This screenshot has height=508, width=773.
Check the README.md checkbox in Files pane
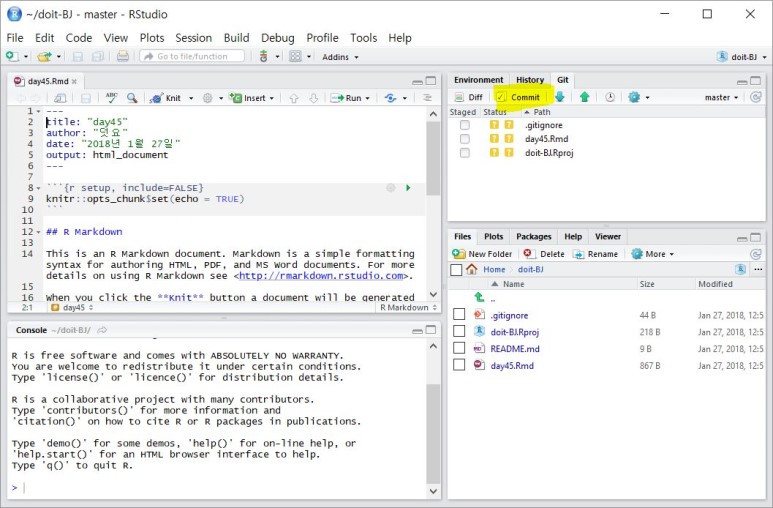pos(459,348)
